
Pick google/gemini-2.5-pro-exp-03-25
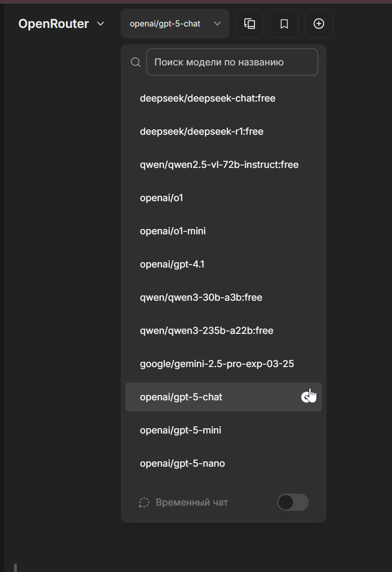pyautogui.click(x=224, y=364)
